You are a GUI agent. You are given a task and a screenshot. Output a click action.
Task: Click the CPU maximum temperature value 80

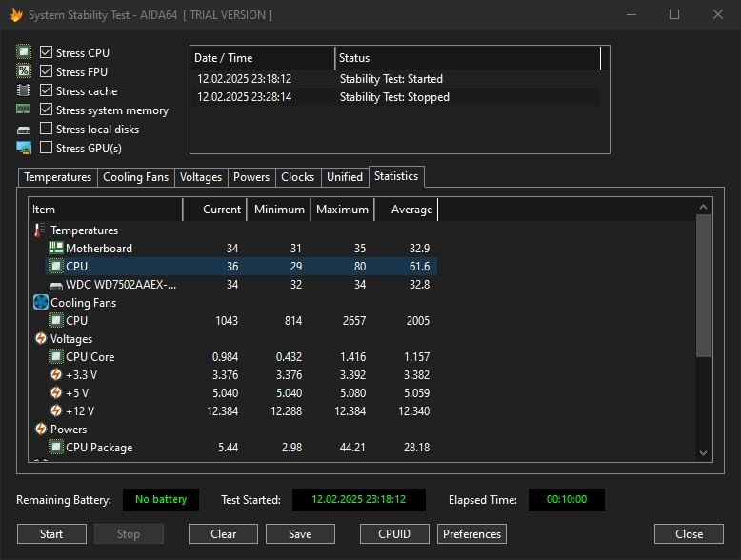click(360, 267)
